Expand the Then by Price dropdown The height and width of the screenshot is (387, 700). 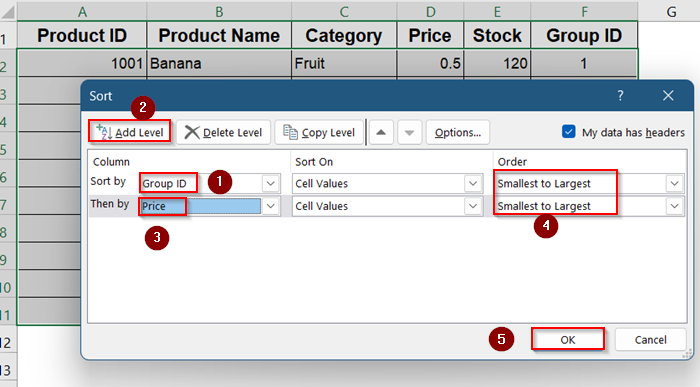pyautogui.click(x=270, y=206)
